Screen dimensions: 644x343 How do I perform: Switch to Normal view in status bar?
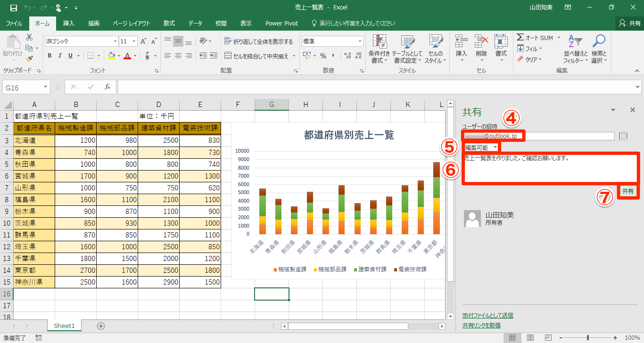pos(512,338)
